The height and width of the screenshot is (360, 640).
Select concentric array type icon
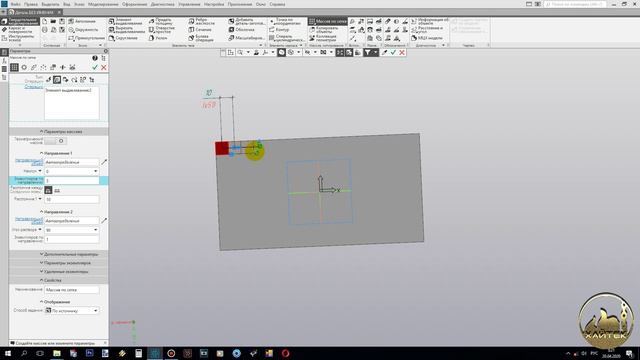[x=24, y=67]
